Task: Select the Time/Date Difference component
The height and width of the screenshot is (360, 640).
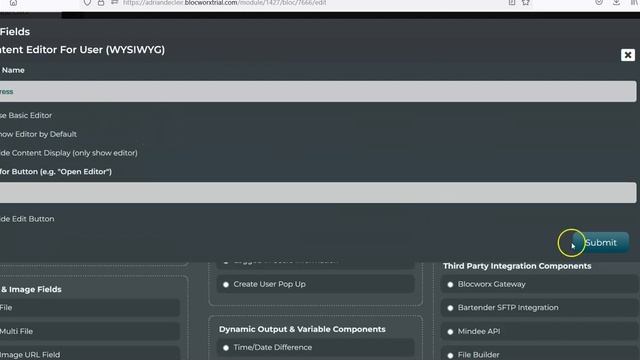Action: (316, 347)
